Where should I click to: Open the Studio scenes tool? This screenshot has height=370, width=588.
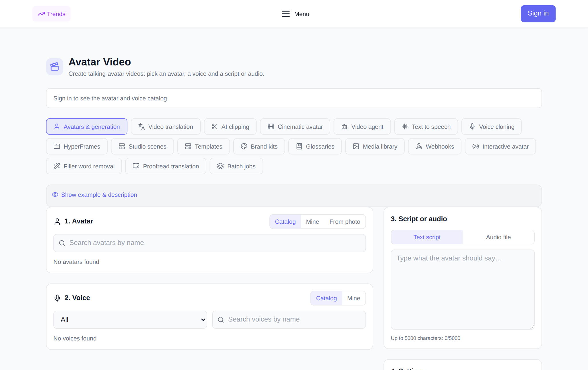pyautogui.click(x=142, y=146)
